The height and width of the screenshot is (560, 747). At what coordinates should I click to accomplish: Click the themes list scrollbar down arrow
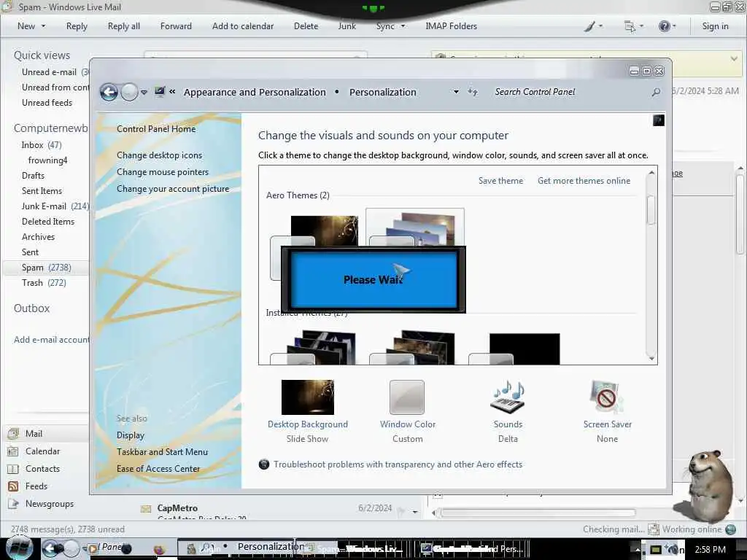[x=651, y=359]
